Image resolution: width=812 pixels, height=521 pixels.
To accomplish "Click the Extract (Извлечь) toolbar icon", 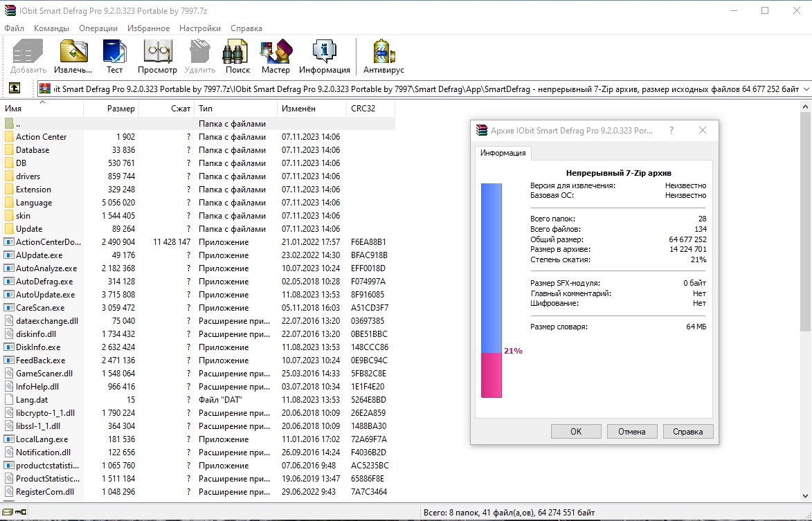I will (x=73, y=52).
